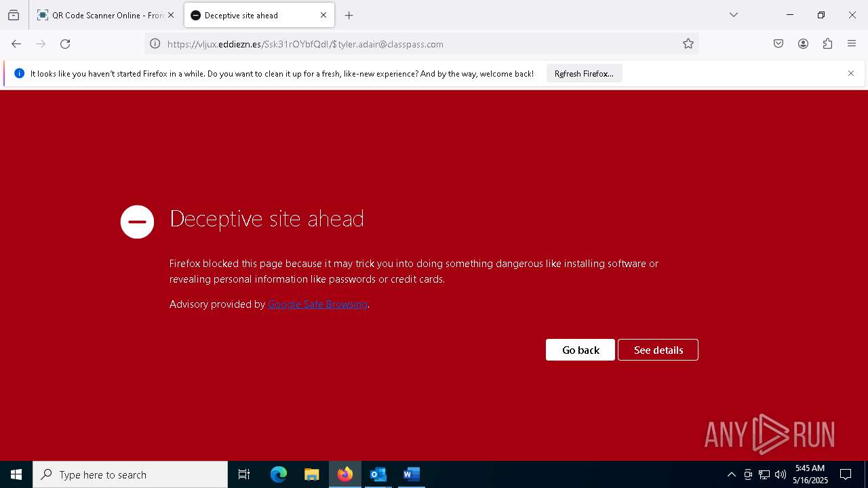Launch Microsoft Edge from taskbar

click(x=279, y=474)
